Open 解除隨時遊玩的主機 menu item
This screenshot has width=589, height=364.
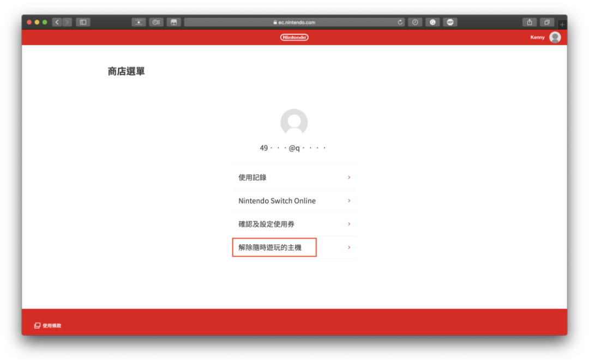294,247
